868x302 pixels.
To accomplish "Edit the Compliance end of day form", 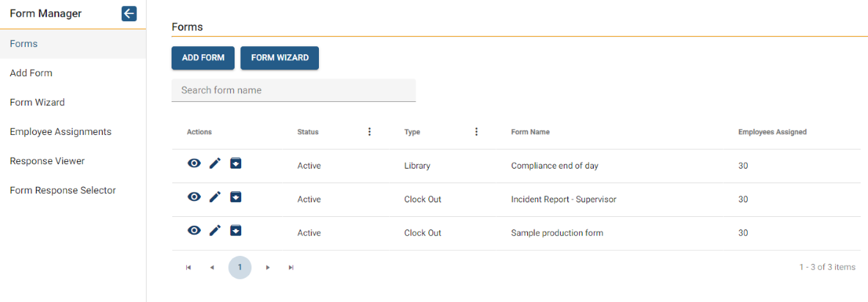I will [x=216, y=163].
